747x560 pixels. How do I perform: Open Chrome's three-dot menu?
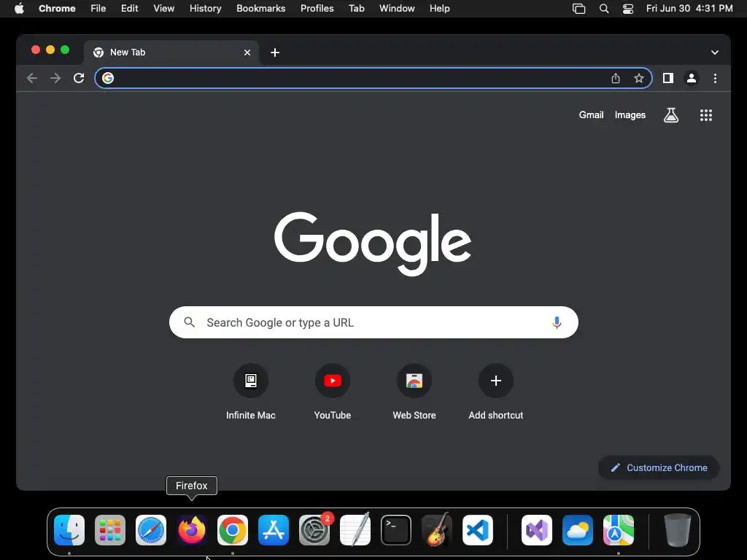tap(715, 78)
